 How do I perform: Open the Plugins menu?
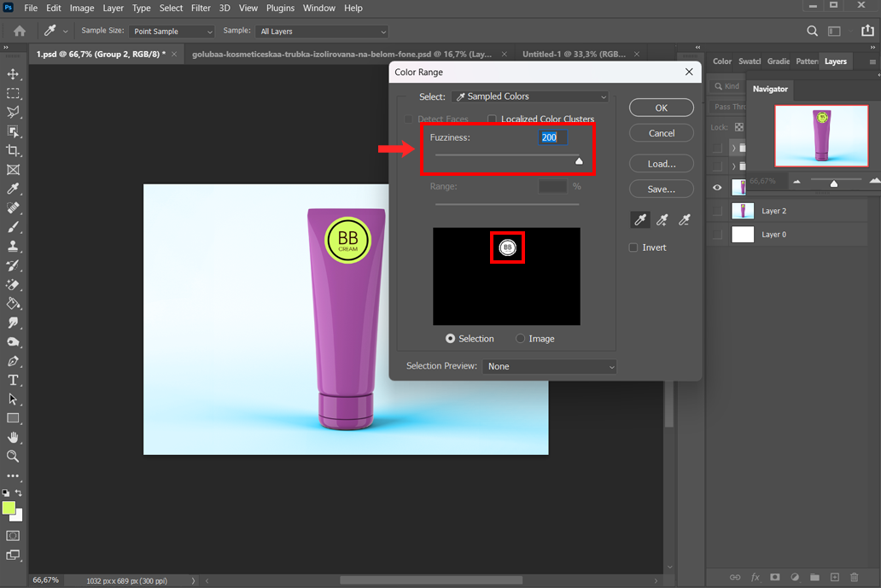[280, 8]
